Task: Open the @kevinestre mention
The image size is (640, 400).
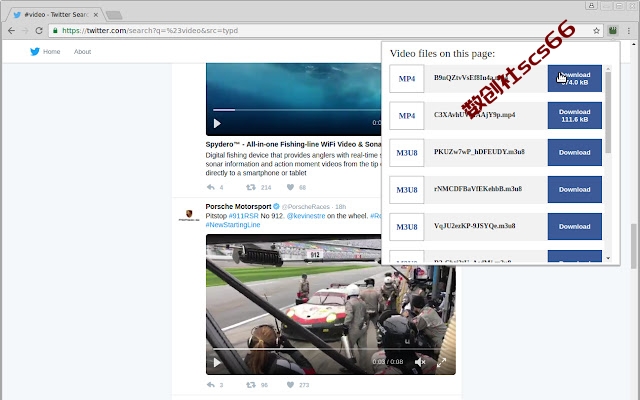Action: click(306, 216)
